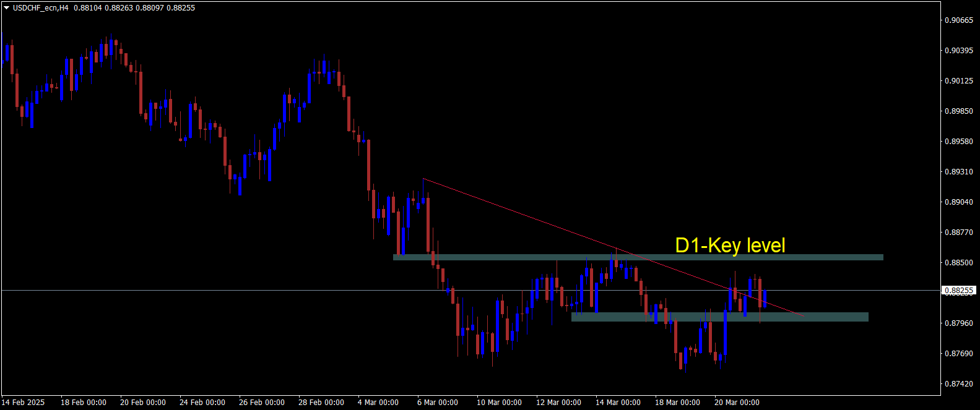This screenshot has width=980, height=410.
Task: Click the 20 Mar 00:00 time axis label
Action: point(737,403)
